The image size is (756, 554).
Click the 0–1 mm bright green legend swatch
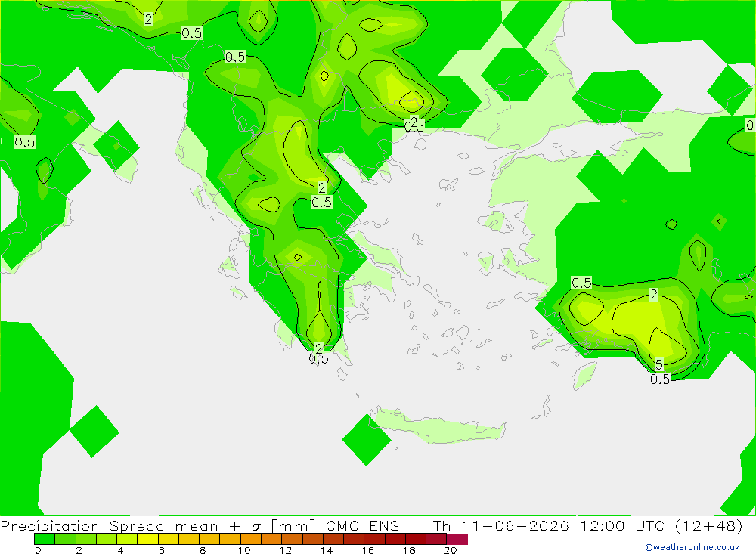tap(45, 539)
